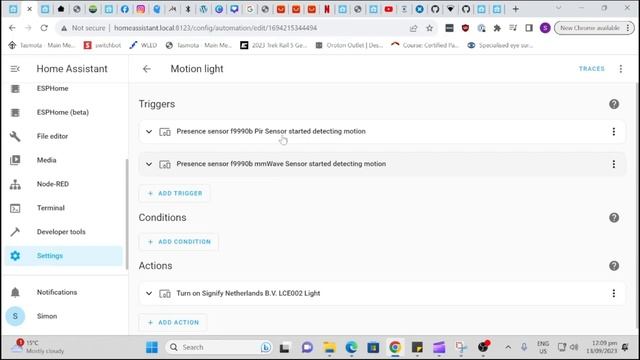Viewport: 640px width, 360px height.
Task: Open the weather widget on taskbar
Action: (x=38, y=347)
